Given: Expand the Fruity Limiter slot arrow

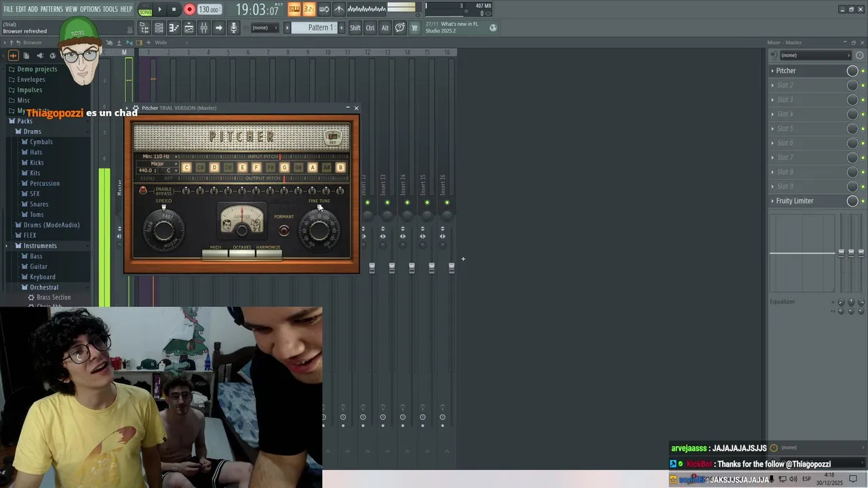Looking at the screenshot, I should point(772,201).
